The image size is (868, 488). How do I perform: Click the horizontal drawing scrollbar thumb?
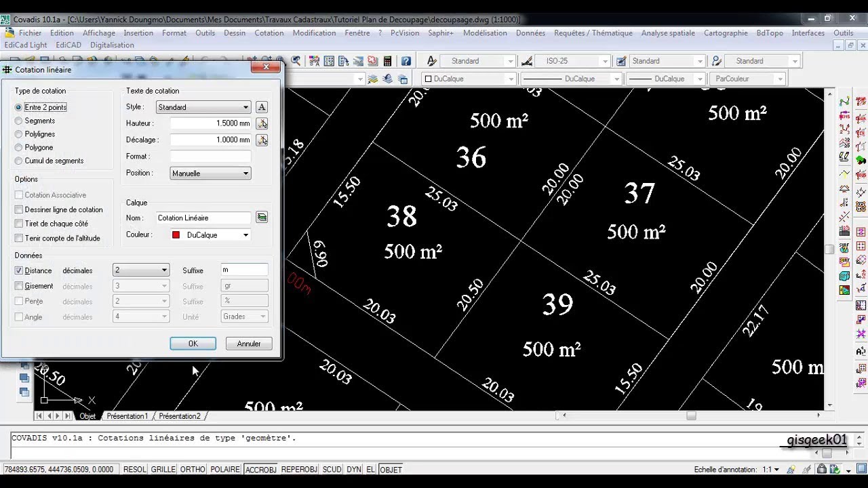pos(691,415)
